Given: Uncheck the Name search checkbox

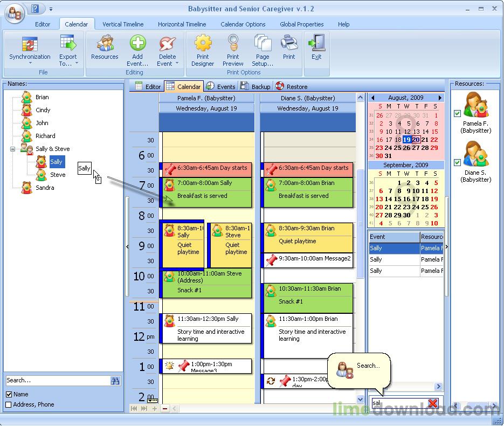Looking at the screenshot, I should pyautogui.click(x=9, y=395).
